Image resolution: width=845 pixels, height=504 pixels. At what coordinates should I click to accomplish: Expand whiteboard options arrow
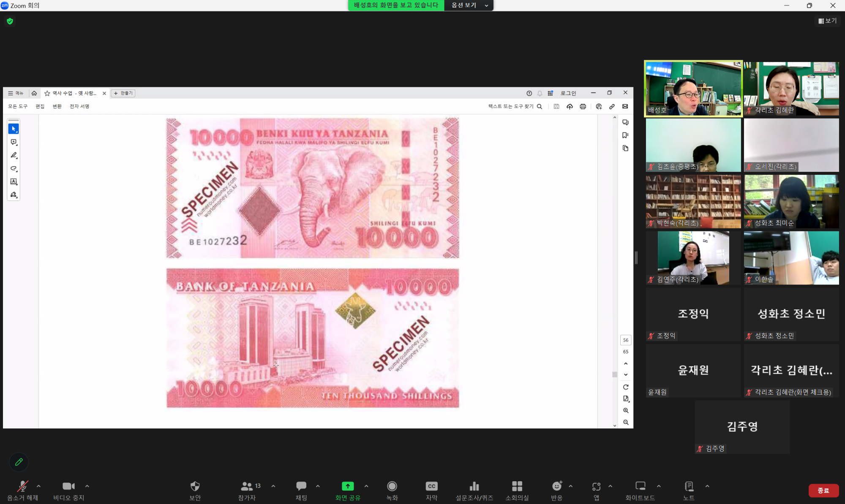pos(659,486)
